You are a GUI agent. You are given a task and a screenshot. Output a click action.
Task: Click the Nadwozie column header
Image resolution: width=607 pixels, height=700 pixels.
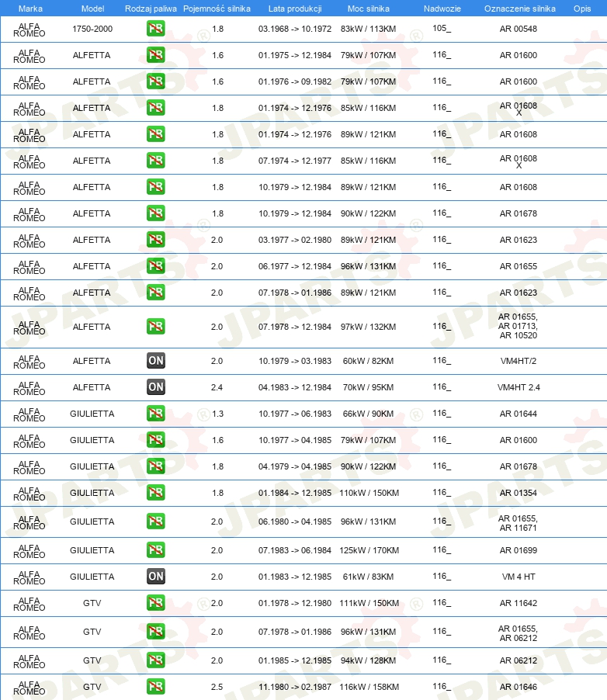click(x=442, y=9)
